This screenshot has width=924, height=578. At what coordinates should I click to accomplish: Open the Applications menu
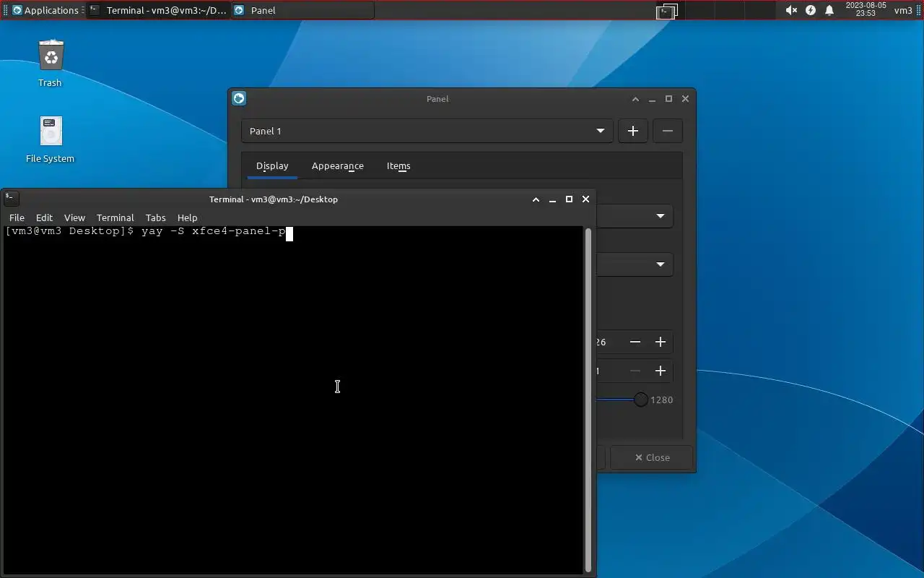click(x=45, y=10)
